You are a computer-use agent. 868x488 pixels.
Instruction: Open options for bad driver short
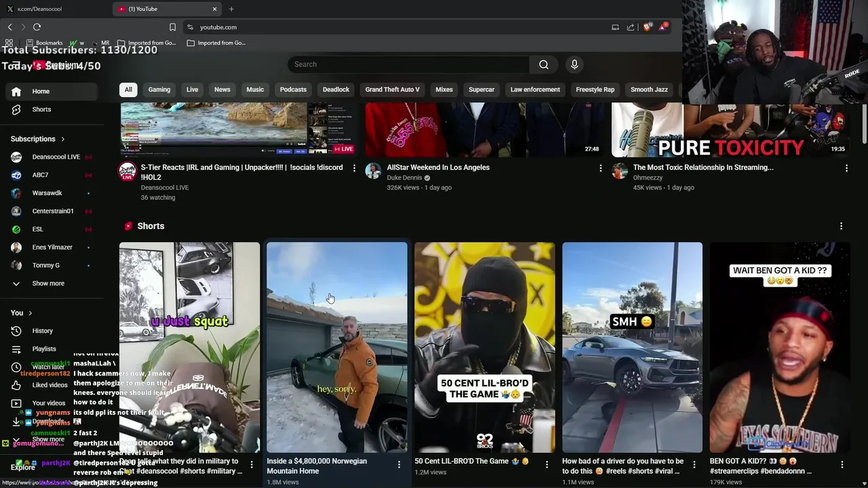694,465
